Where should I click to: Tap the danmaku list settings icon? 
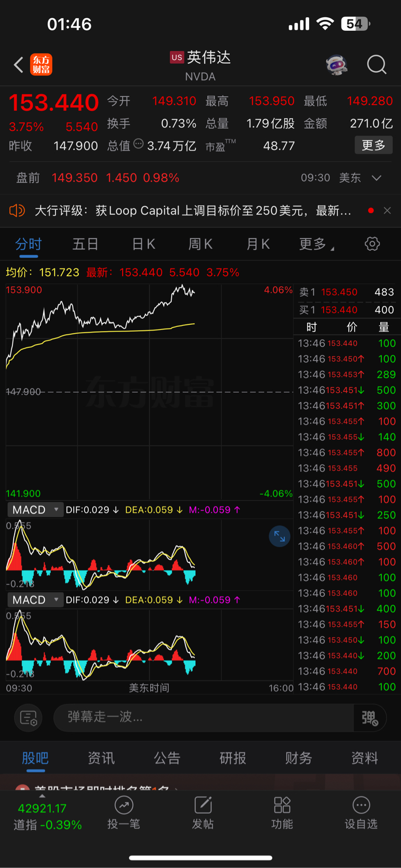[x=28, y=718]
